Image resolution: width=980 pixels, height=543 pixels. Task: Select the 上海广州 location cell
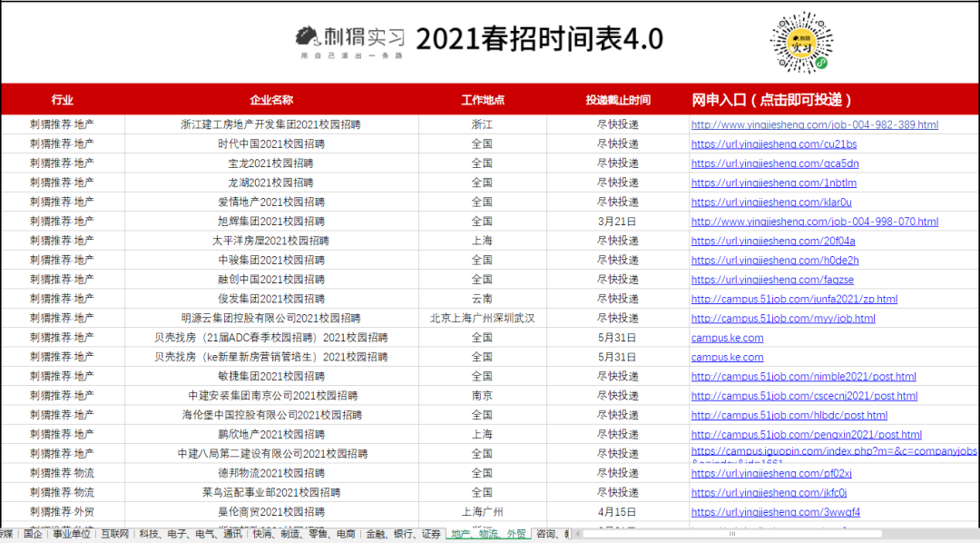(x=482, y=512)
